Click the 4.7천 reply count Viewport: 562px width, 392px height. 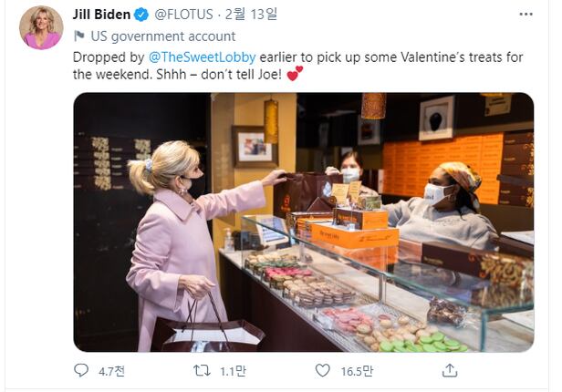(113, 371)
